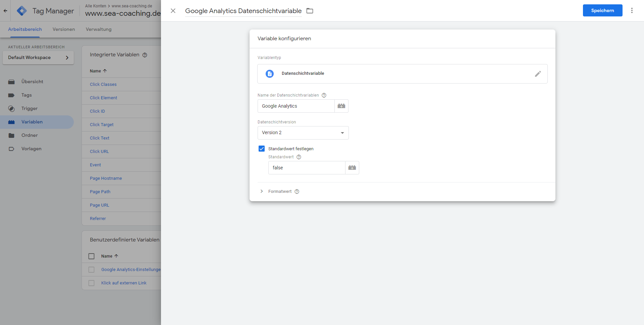Screen dimensions: 644x325
Task: Open help icon next to Integrierte Variablen
Action: click(x=145, y=55)
